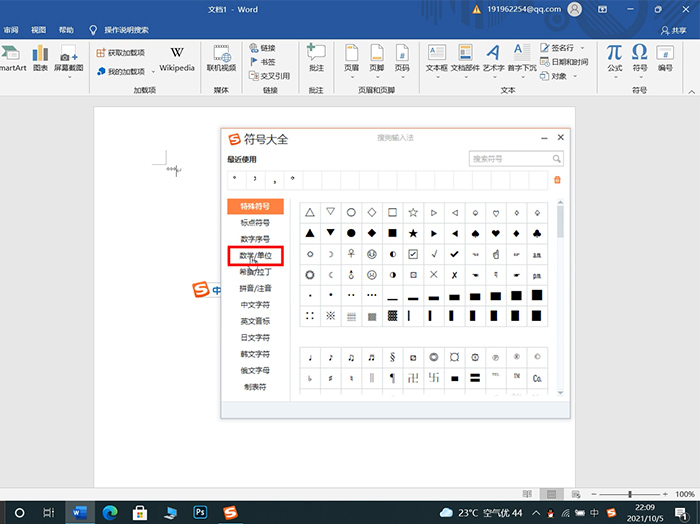
Task: Add a bookmark with 书签
Action: click(262, 62)
